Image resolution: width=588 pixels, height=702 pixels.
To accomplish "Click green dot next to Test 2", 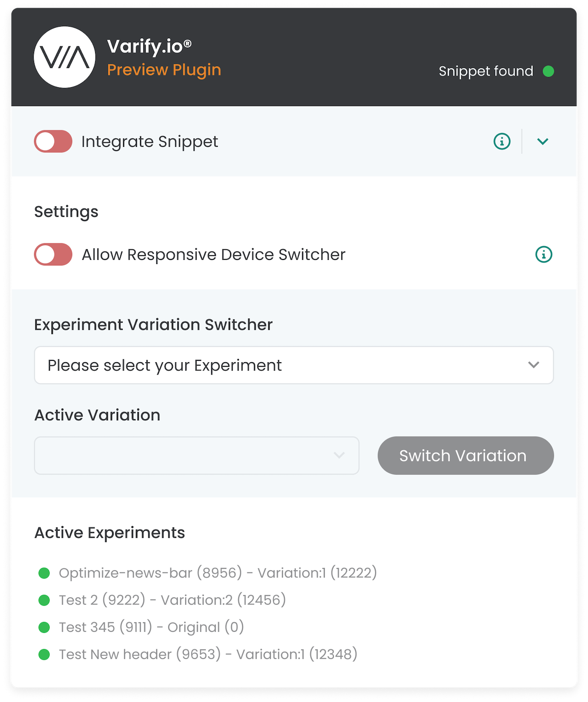I will (44, 600).
